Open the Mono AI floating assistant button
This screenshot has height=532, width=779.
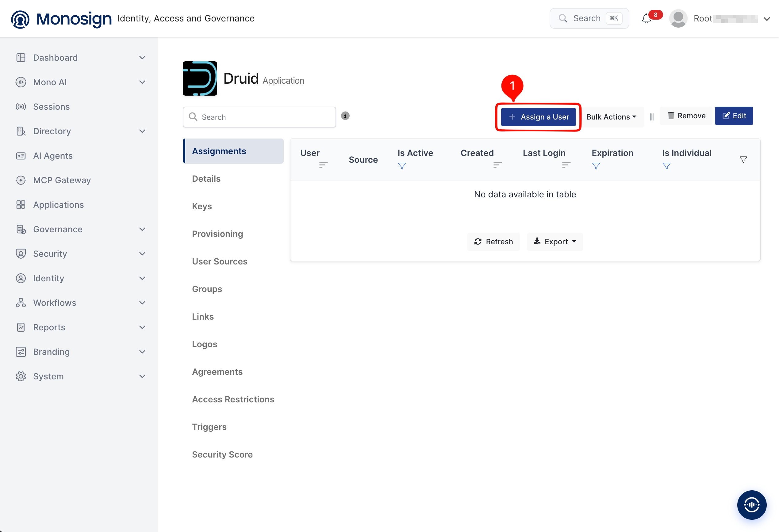(751, 505)
